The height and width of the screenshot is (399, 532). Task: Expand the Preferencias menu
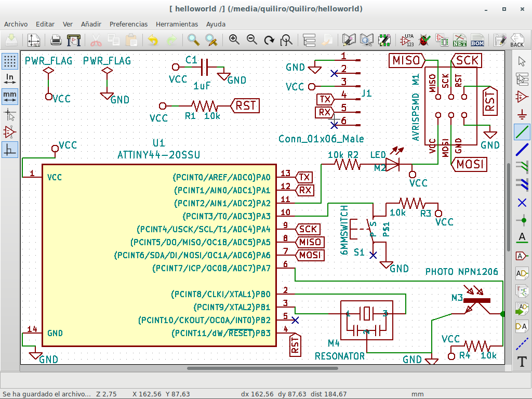pos(128,24)
